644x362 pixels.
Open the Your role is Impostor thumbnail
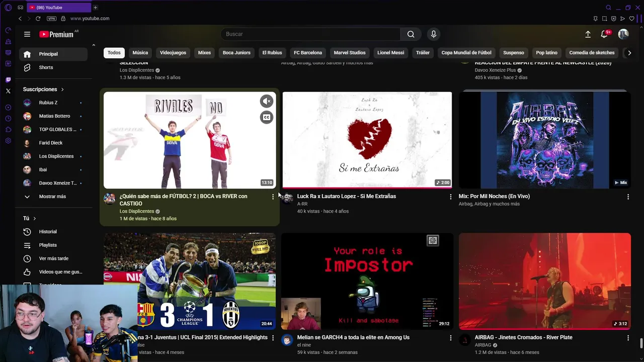pos(367,281)
